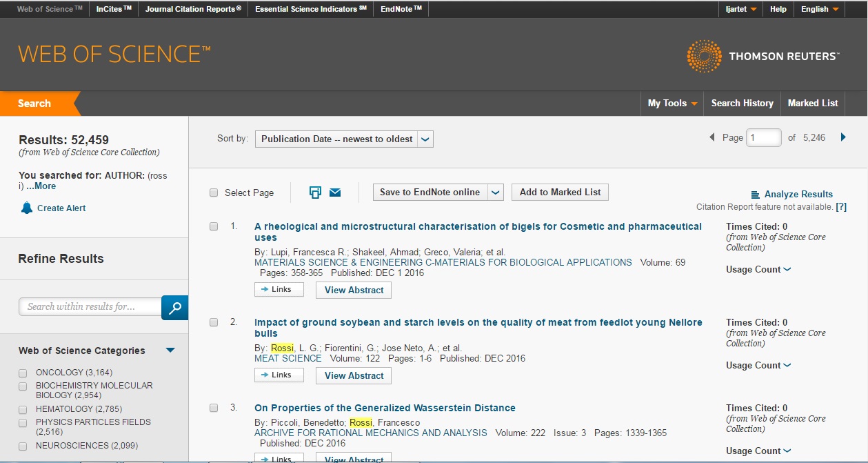Click the Help link
Image resolution: width=868 pixels, height=463 pixels.
click(x=778, y=9)
